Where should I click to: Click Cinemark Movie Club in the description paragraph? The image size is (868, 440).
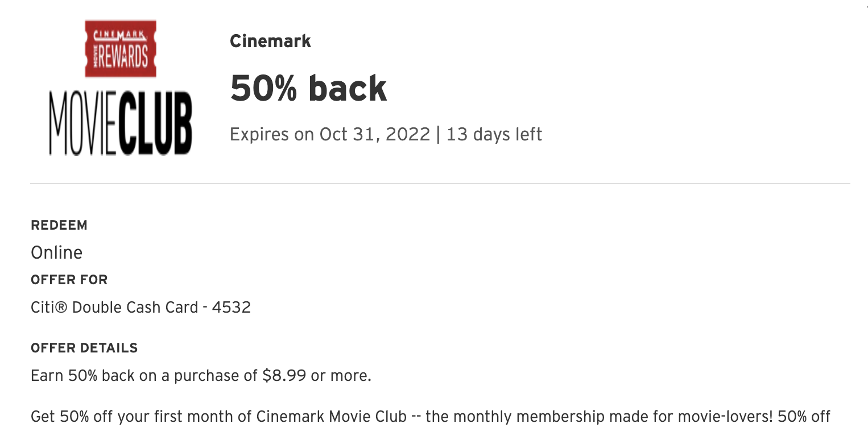(x=332, y=417)
